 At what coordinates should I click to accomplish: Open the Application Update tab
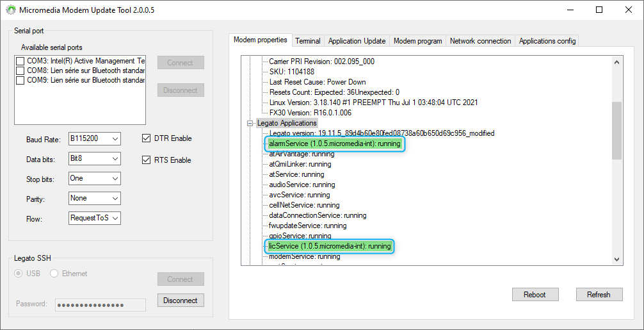click(357, 41)
